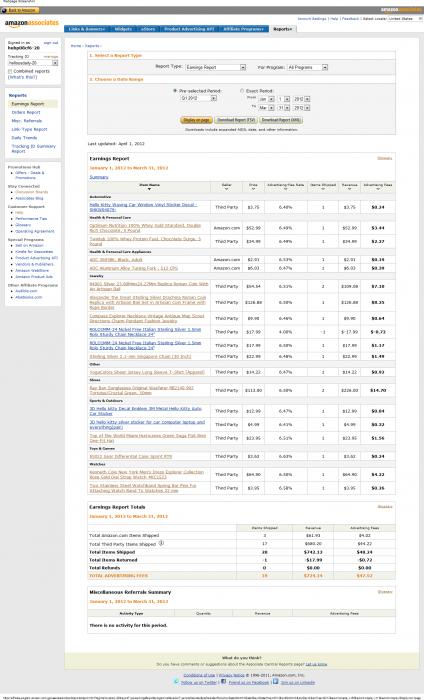Open the Reports tab
The width and height of the screenshot is (424, 700).
(x=283, y=29)
